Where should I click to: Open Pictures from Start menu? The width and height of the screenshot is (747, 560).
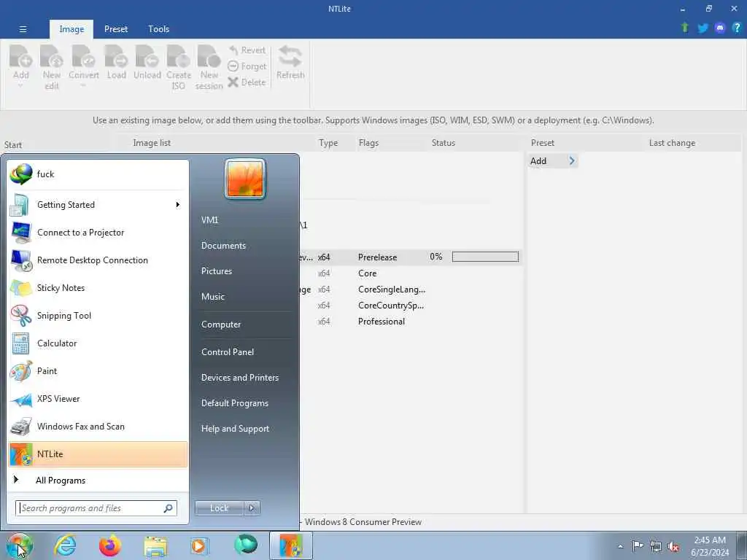(216, 271)
